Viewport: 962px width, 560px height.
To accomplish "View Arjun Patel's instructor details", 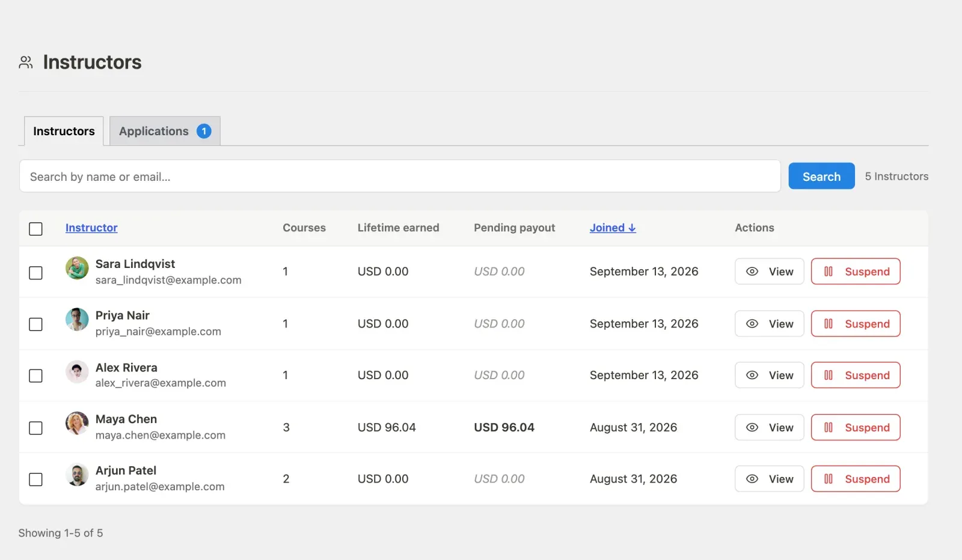I will pos(769,479).
